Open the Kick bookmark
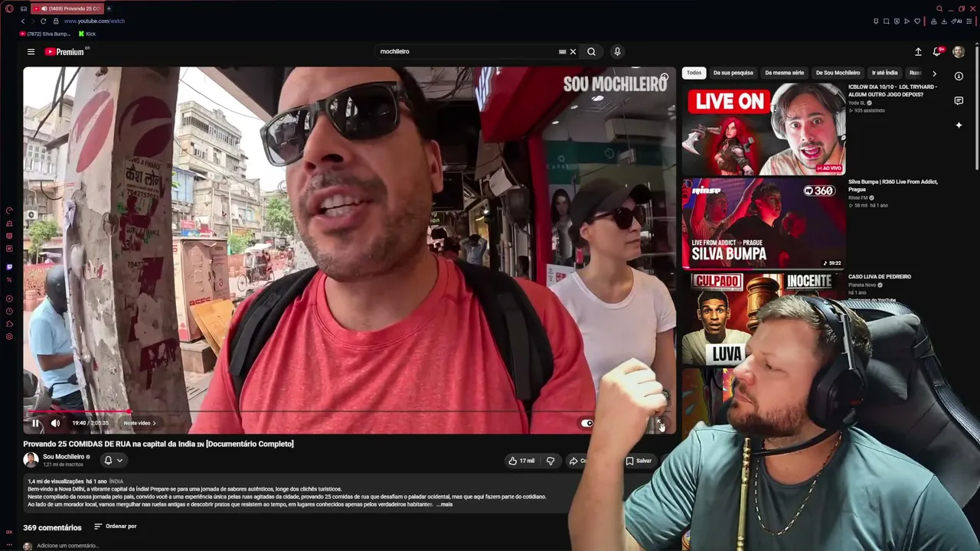This screenshot has width=980, height=551. pyautogui.click(x=87, y=34)
